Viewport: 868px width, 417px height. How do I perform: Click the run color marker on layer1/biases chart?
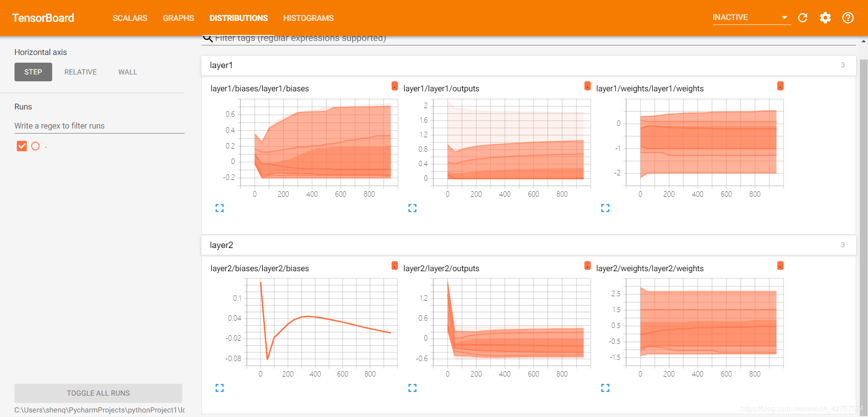point(395,86)
